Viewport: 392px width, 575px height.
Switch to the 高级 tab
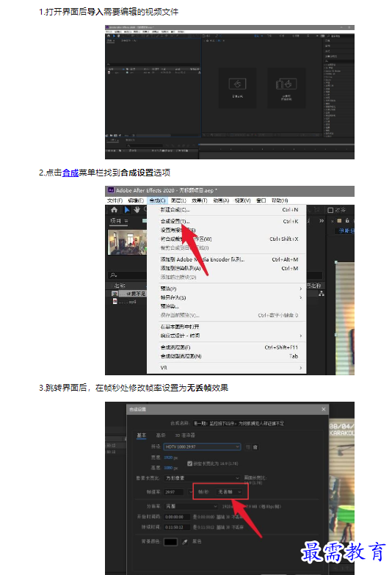(x=161, y=435)
